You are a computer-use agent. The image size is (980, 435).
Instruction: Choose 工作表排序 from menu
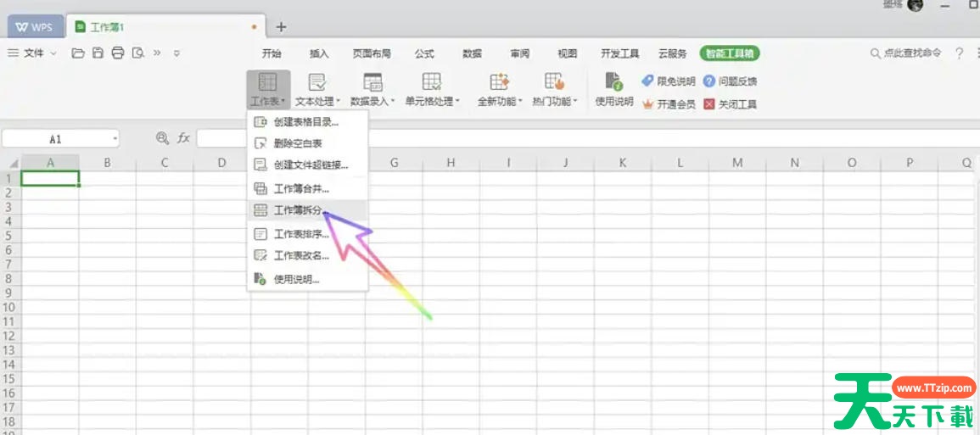pyautogui.click(x=307, y=234)
